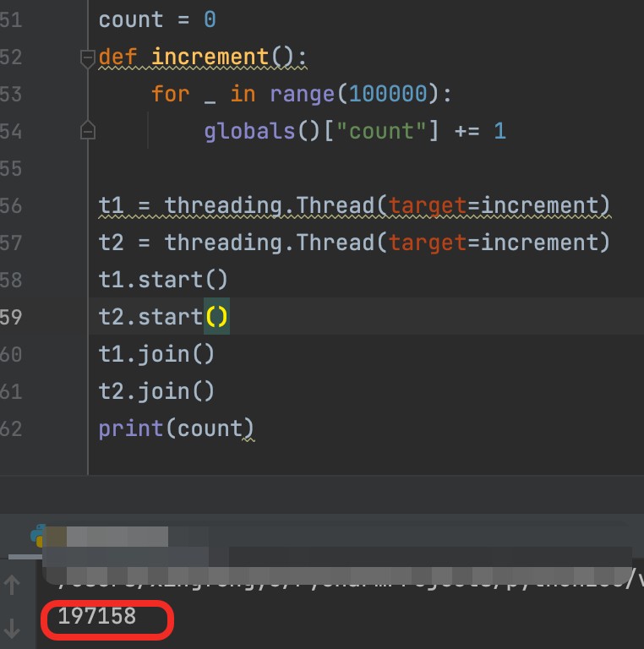The width and height of the screenshot is (644, 649).
Task: Click the Python run tab icon
Action: [x=37, y=536]
